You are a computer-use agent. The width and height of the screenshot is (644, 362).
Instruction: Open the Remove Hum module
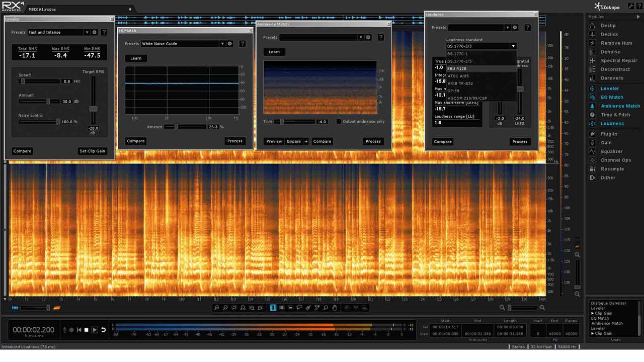pyautogui.click(x=616, y=43)
